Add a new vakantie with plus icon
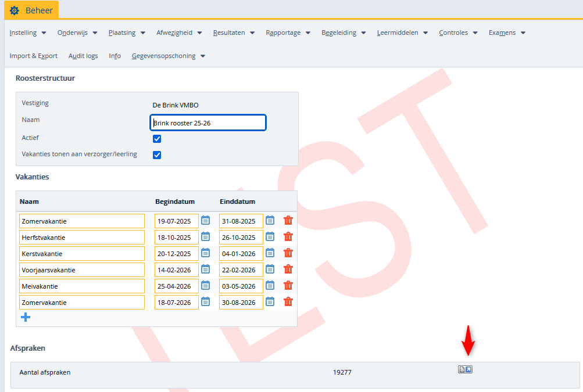 click(x=26, y=317)
